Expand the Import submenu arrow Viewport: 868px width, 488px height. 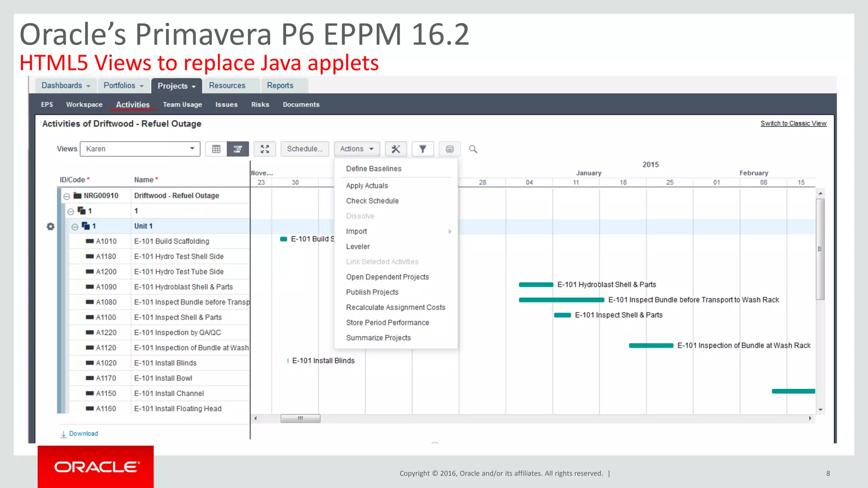pyautogui.click(x=450, y=231)
